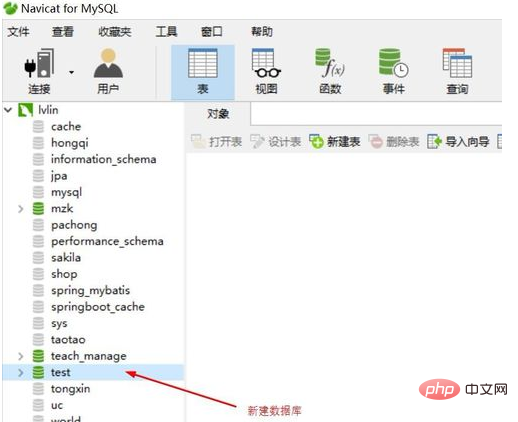The height and width of the screenshot is (422, 518).
Task: Click the tongxin database icon
Action: [x=38, y=389]
